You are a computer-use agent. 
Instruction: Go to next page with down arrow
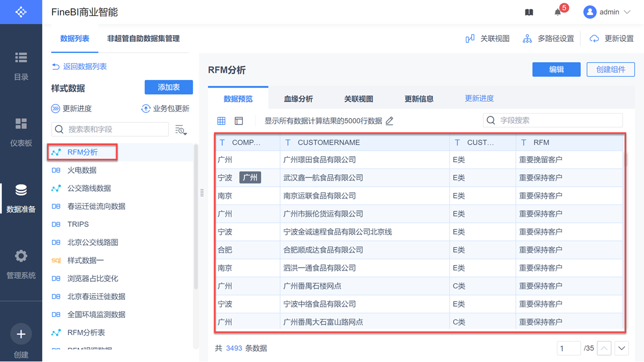tap(621, 348)
